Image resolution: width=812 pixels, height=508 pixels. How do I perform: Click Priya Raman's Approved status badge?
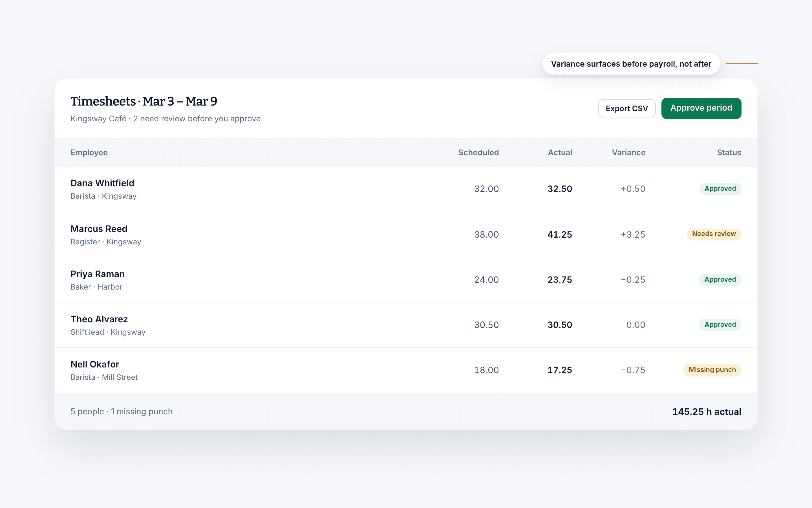tap(720, 279)
